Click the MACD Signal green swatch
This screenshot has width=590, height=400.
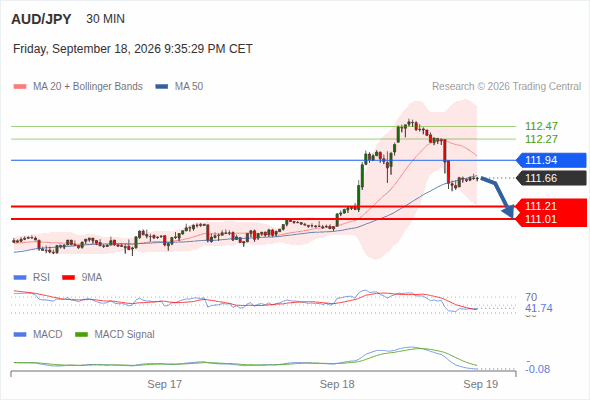point(82,335)
